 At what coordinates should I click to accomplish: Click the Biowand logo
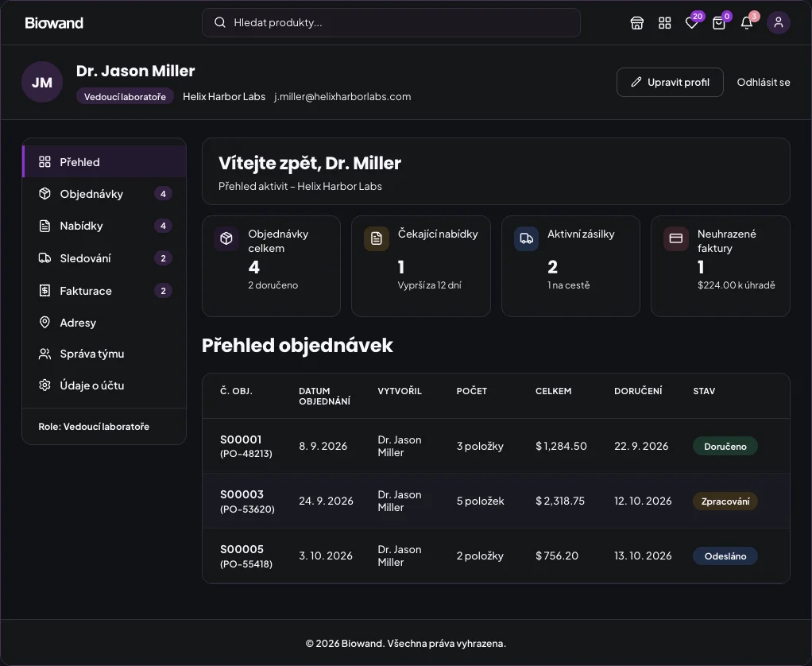(x=54, y=23)
